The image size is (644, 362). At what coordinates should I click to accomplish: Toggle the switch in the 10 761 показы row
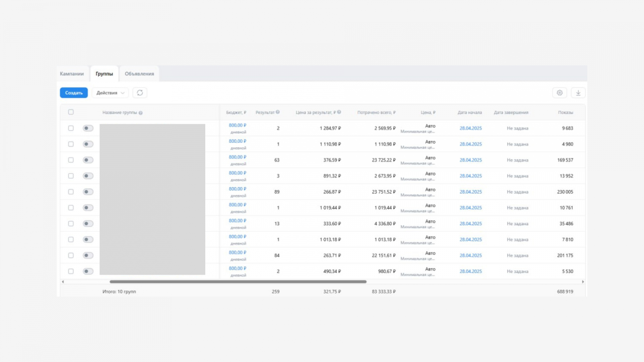click(x=88, y=208)
